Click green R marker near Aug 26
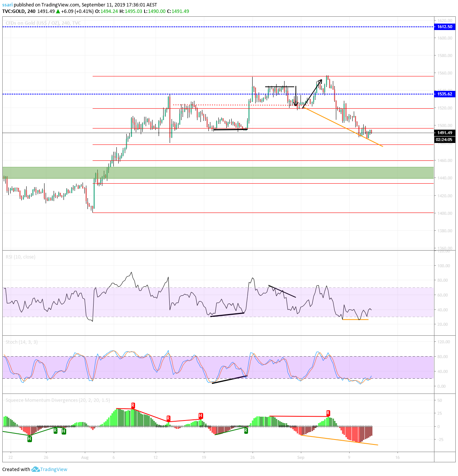This screenshot has width=458, height=476. pyautogui.click(x=246, y=430)
